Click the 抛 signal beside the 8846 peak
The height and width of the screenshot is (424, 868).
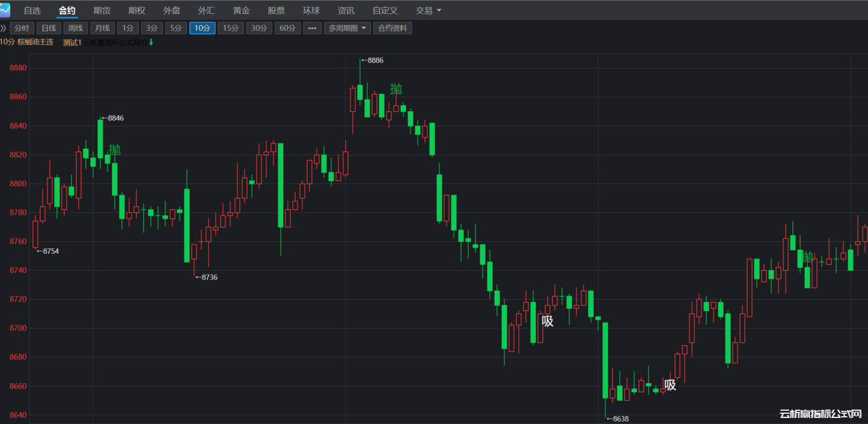click(x=114, y=150)
